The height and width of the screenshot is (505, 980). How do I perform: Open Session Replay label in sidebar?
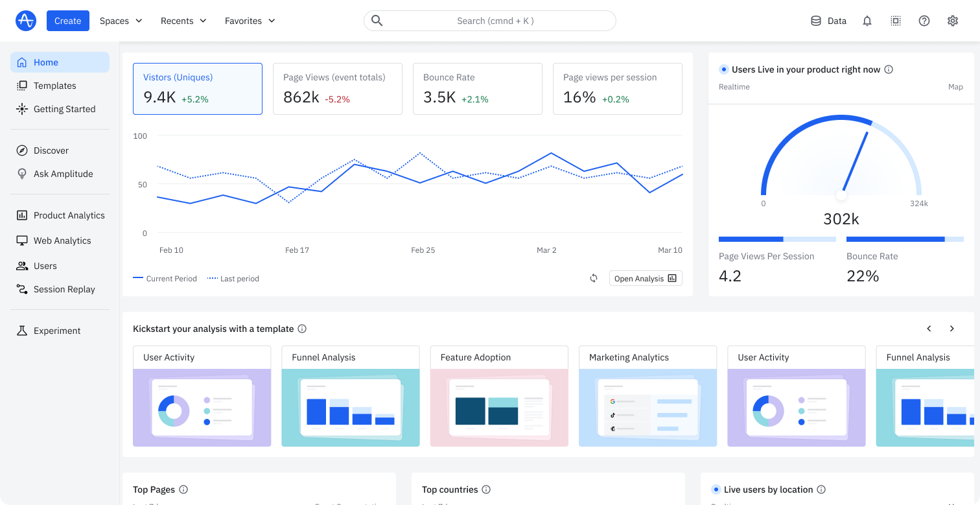pyautogui.click(x=64, y=289)
